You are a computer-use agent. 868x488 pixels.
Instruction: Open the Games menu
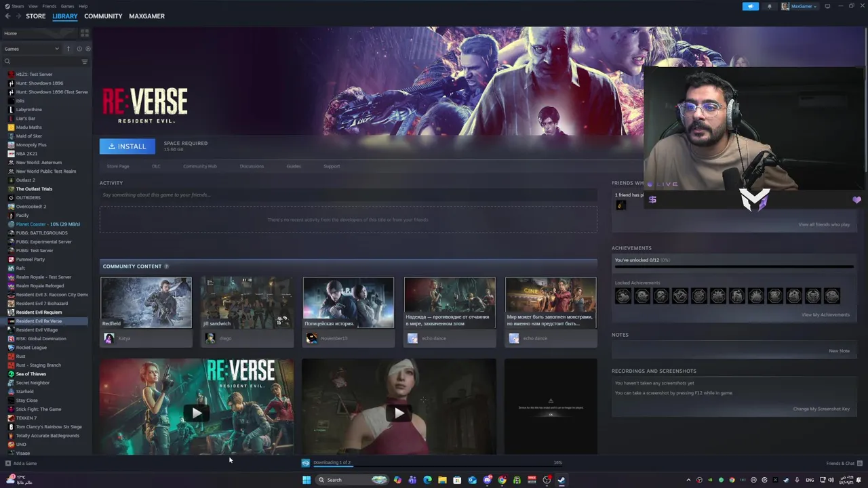67,6
